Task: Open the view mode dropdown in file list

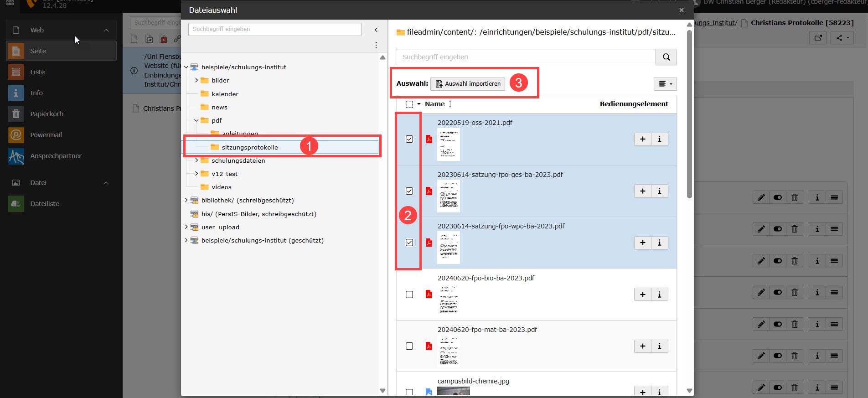Action: point(665,84)
